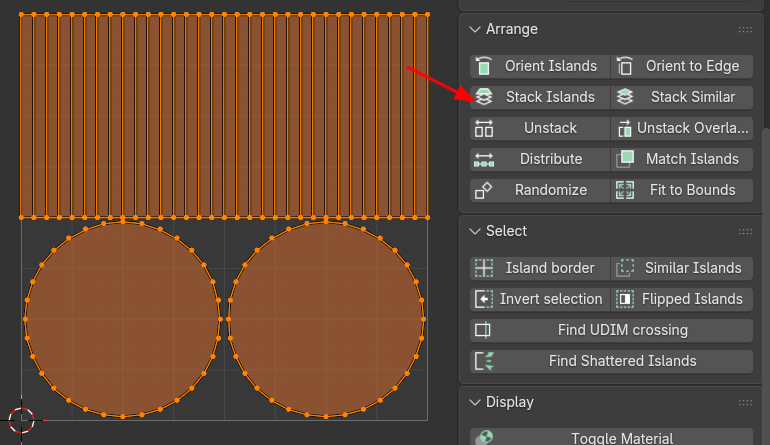Click the Find Shattered Islands label

coord(623,361)
